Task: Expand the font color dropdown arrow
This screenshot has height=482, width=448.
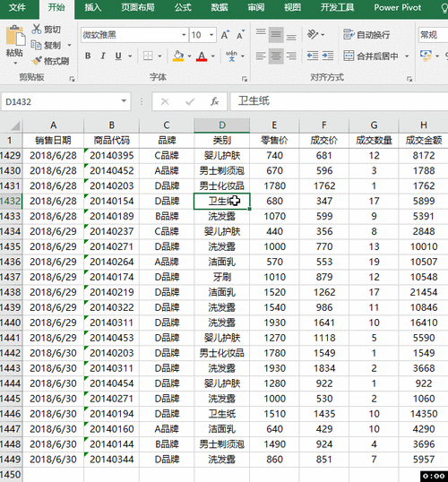Action: (212, 56)
